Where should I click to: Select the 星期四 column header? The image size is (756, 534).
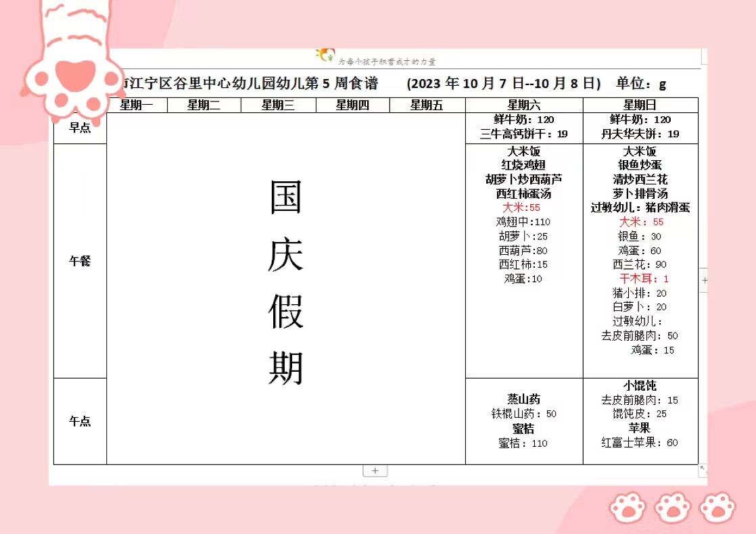click(x=352, y=105)
